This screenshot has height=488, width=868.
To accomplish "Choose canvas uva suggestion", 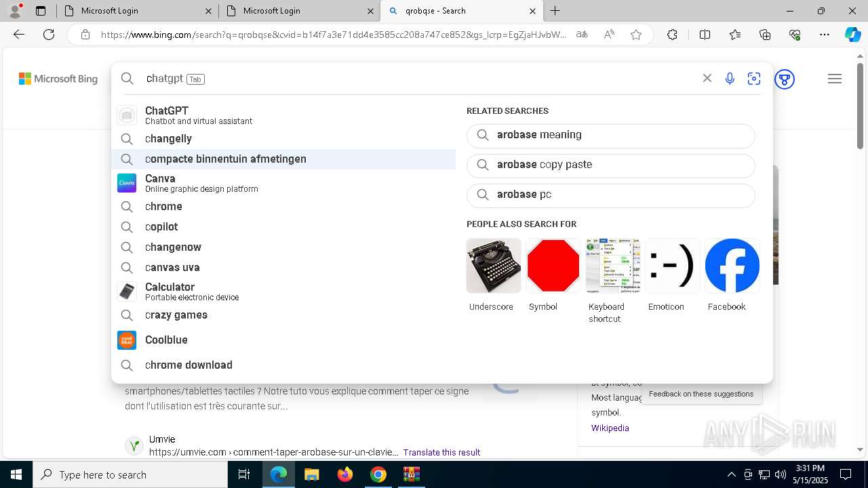I will 283,267.
